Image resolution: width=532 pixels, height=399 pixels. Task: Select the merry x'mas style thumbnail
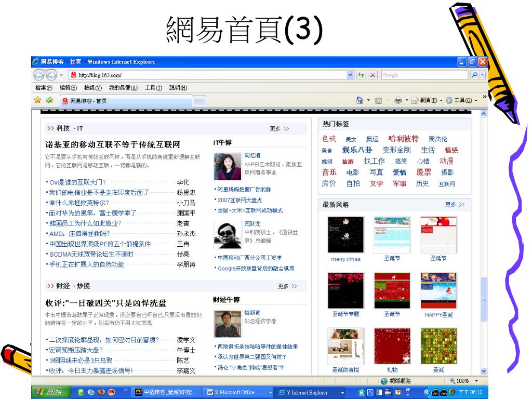[345, 234]
